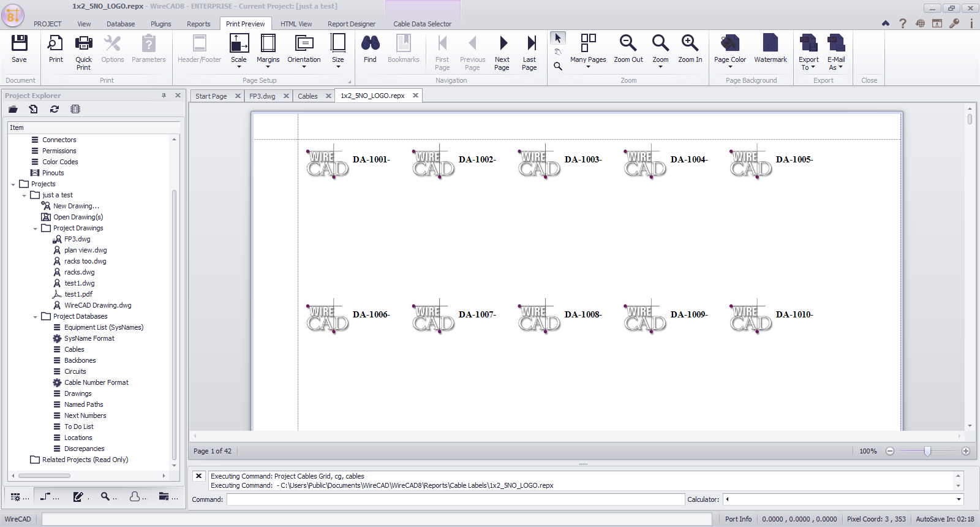
Task: Open the PROJECT menu
Action: pos(47,24)
